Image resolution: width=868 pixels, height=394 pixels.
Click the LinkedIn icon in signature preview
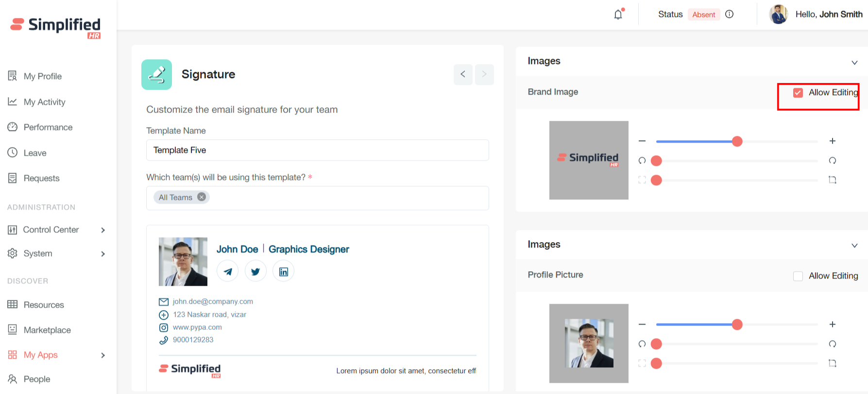284,271
